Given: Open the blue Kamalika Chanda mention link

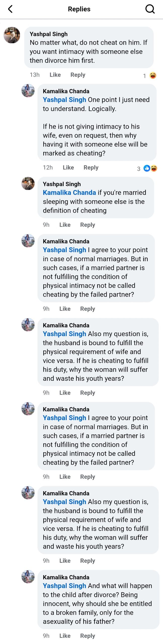Looking at the screenshot, I should tap(69, 193).
